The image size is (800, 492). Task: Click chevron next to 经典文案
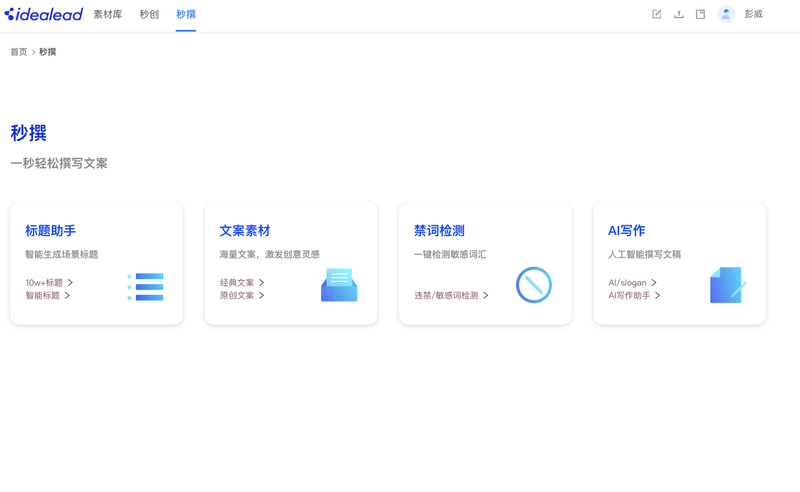click(x=261, y=282)
